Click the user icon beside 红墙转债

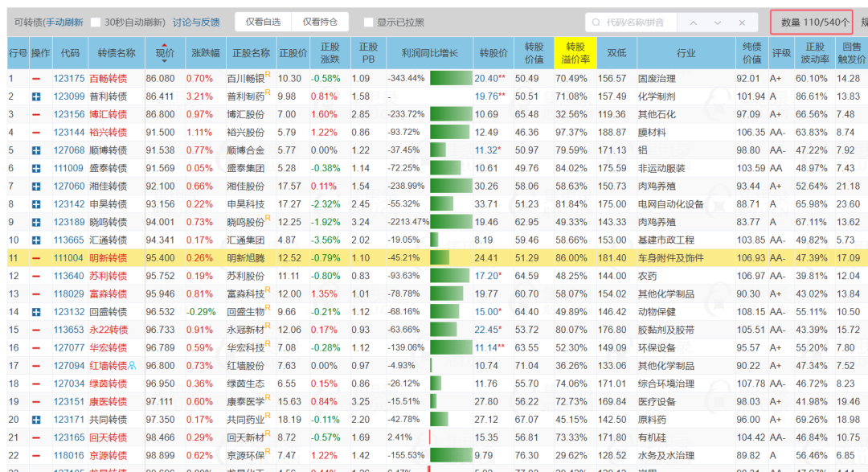(132, 366)
